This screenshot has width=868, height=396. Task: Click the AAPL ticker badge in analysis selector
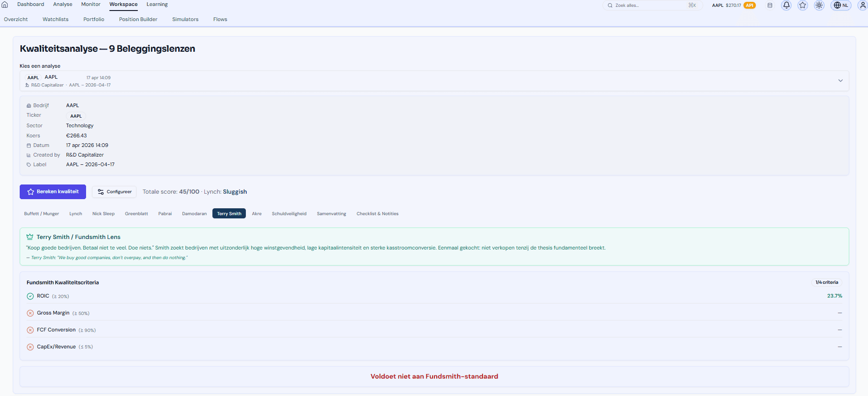(33, 78)
